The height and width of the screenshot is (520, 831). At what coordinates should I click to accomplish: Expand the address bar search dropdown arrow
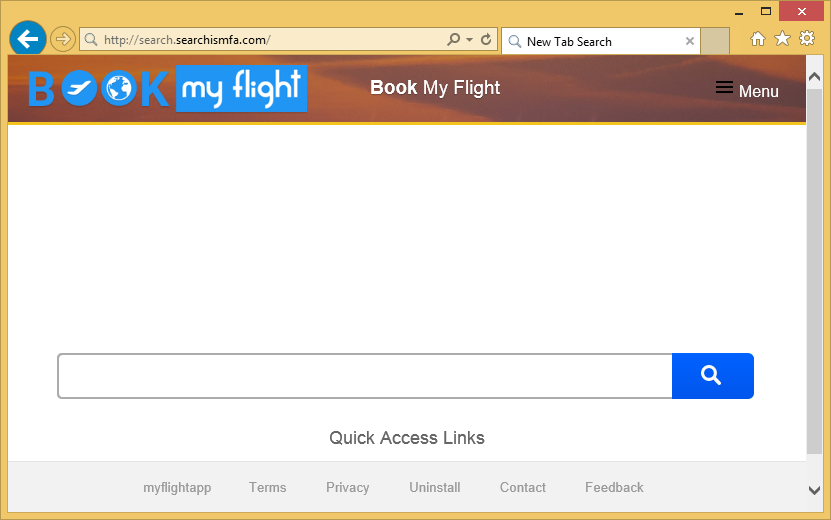[x=469, y=40]
